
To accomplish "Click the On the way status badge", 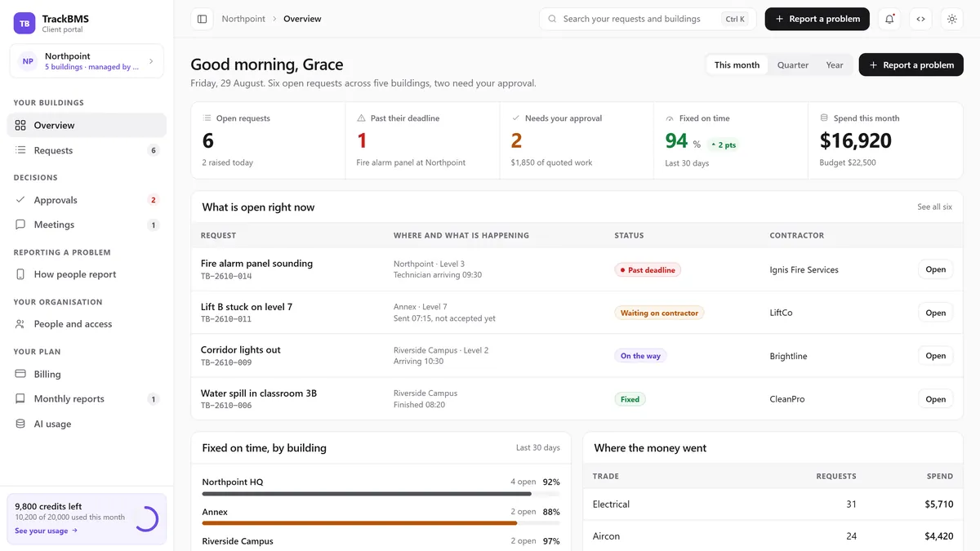I will point(640,356).
